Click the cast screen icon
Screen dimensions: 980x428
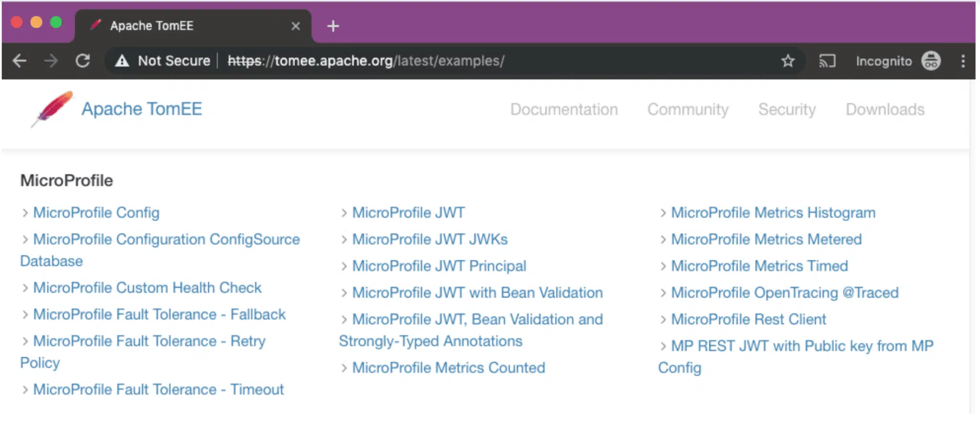coord(827,61)
